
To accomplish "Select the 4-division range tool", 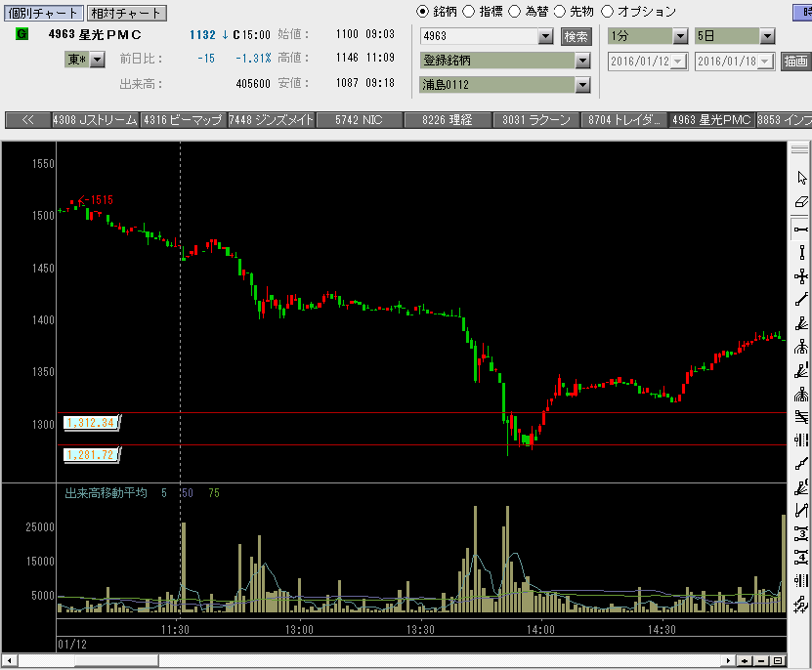I will (801, 558).
